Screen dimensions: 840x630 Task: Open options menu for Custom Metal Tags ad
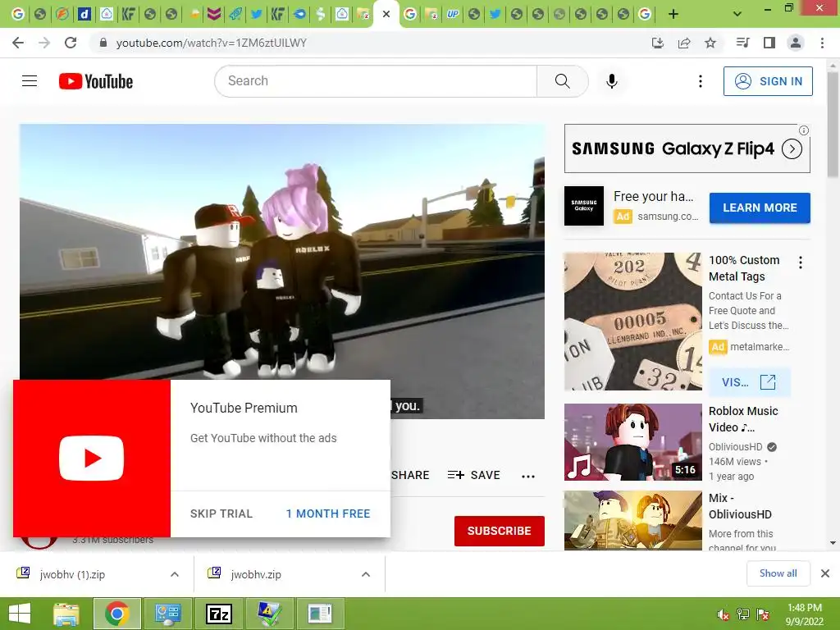coord(801,262)
